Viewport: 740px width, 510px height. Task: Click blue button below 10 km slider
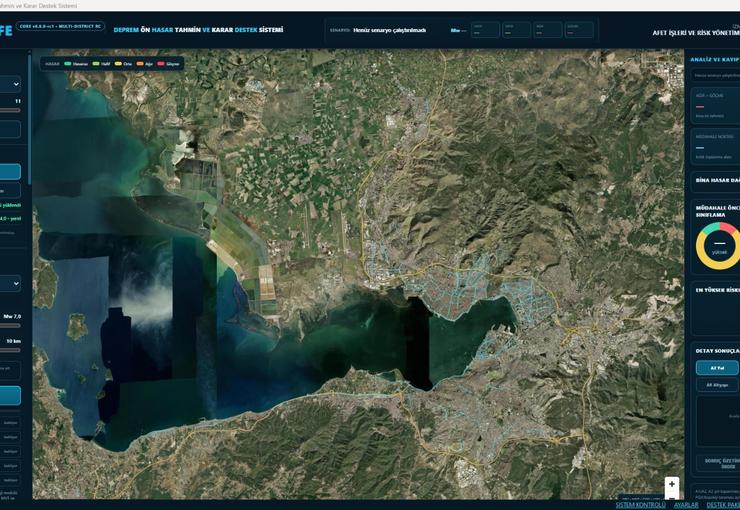(10, 396)
